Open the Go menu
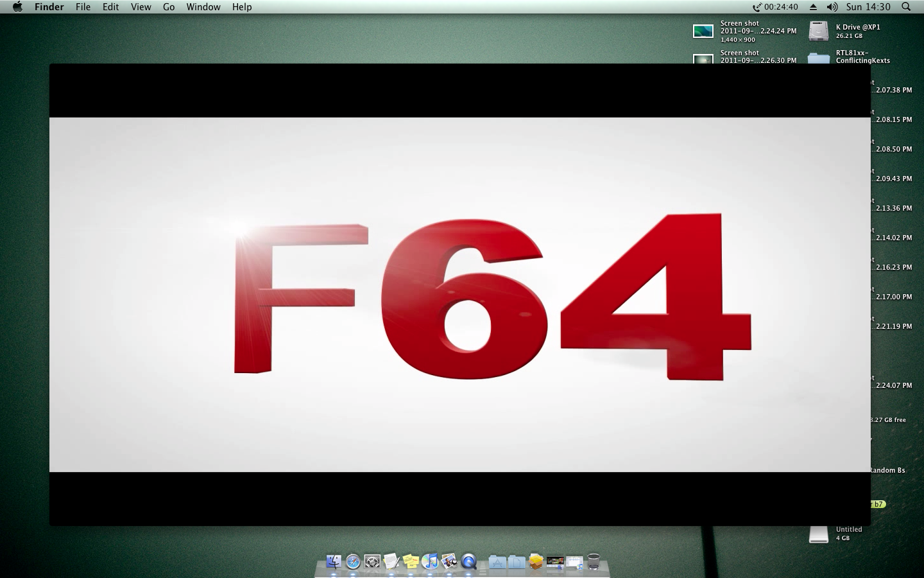This screenshot has width=924, height=578. [169, 7]
